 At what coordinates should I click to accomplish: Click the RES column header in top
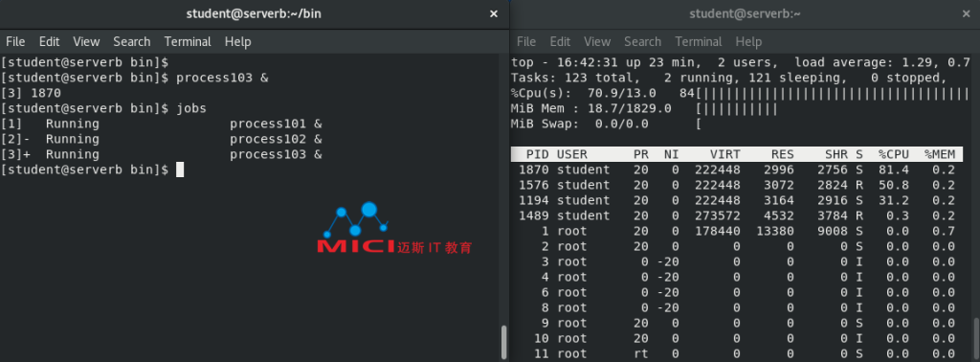pos(783,154)
